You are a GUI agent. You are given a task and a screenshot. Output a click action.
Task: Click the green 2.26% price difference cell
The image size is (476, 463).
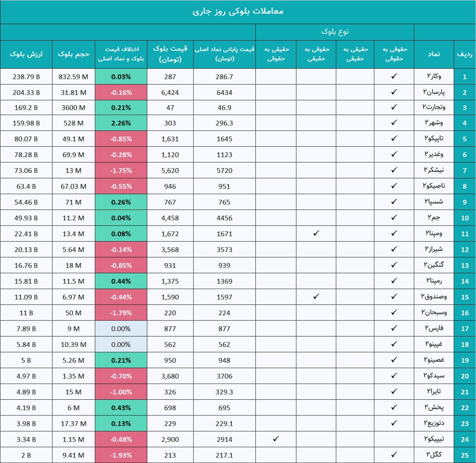121,123
